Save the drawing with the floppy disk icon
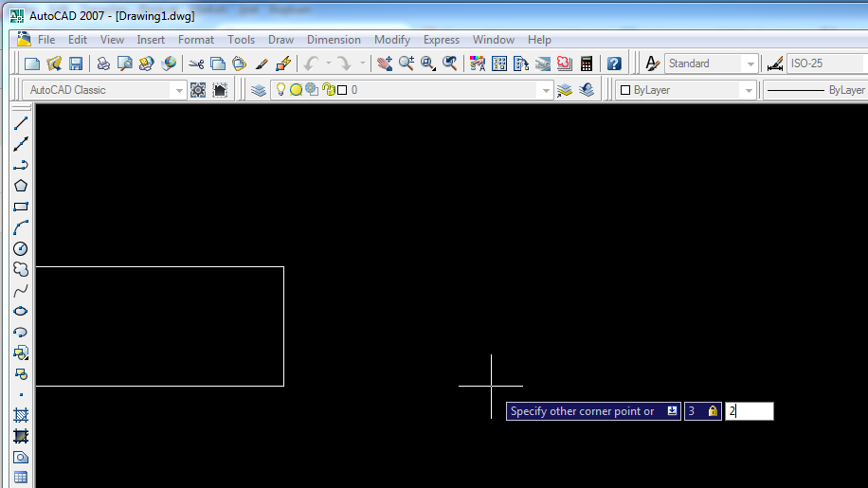The height and width of the screenshot is (488, 868). tap(75, 63)
